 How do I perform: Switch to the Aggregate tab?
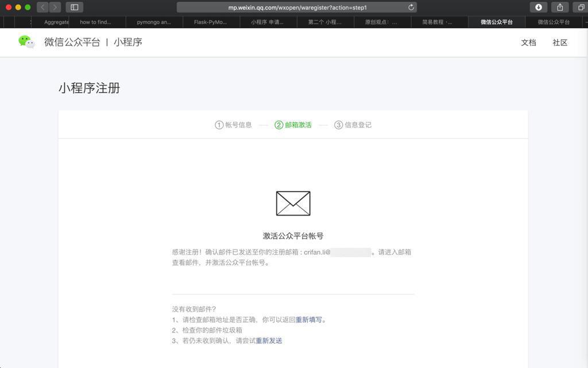pos(51,22)
